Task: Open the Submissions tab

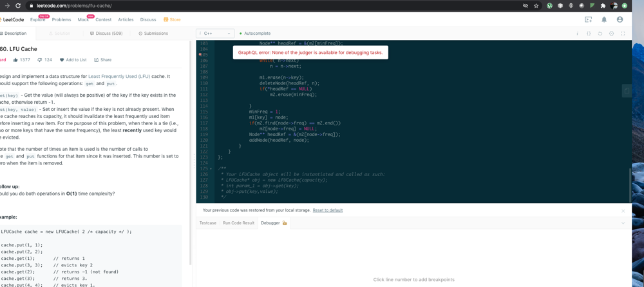Action: pyautogui.click(x=153, y=34)
